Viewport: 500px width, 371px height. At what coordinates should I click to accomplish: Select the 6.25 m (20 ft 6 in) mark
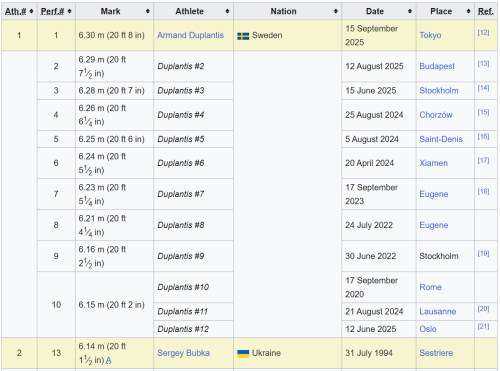pyautogui.click(x=112, y=139)
